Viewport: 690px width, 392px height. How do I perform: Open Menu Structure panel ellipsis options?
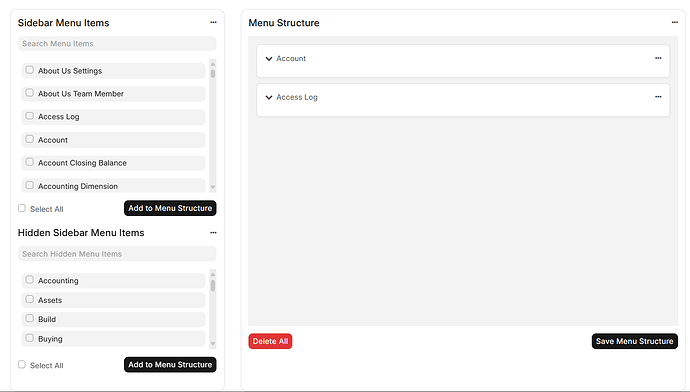[x=675, y=22]
